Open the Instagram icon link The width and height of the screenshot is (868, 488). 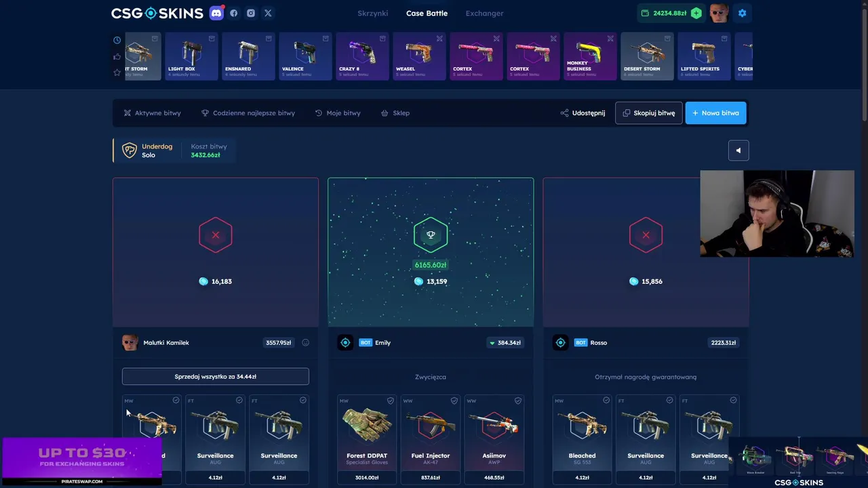251,13
